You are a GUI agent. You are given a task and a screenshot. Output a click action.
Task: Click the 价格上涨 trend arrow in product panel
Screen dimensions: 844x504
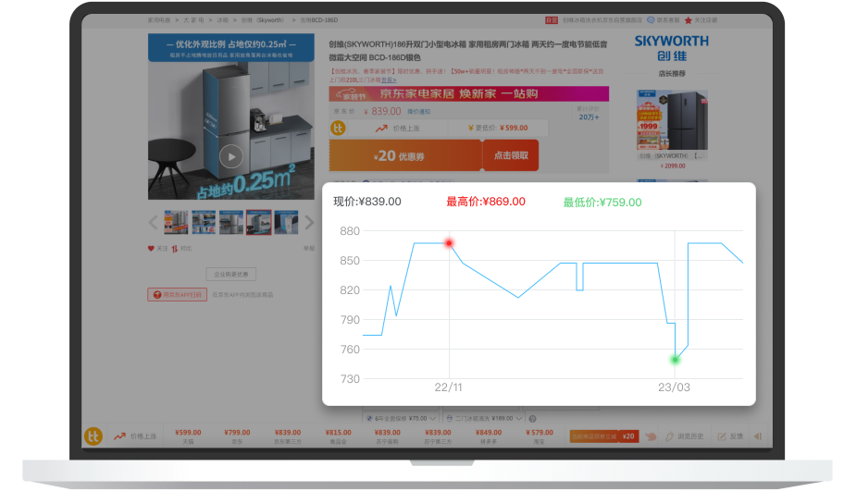(x=381, y=128)
